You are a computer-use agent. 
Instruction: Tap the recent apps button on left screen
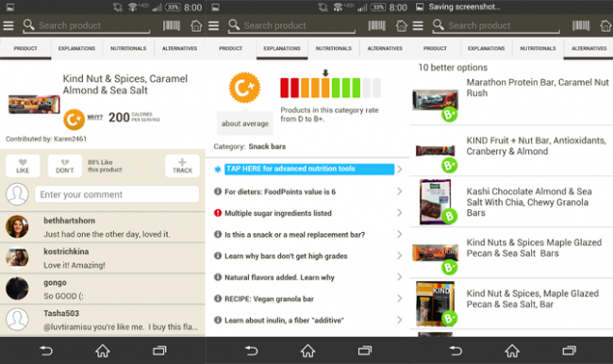pos(159,351)
